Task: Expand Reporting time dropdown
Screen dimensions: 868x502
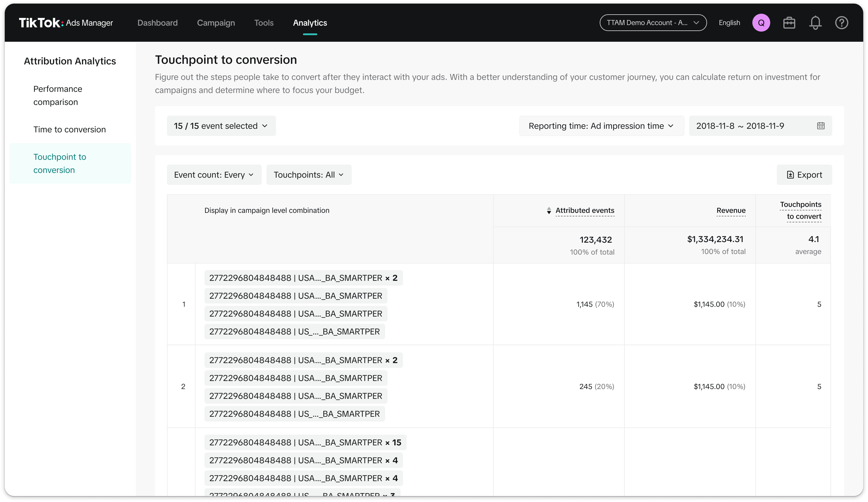Action: point(601,126)
